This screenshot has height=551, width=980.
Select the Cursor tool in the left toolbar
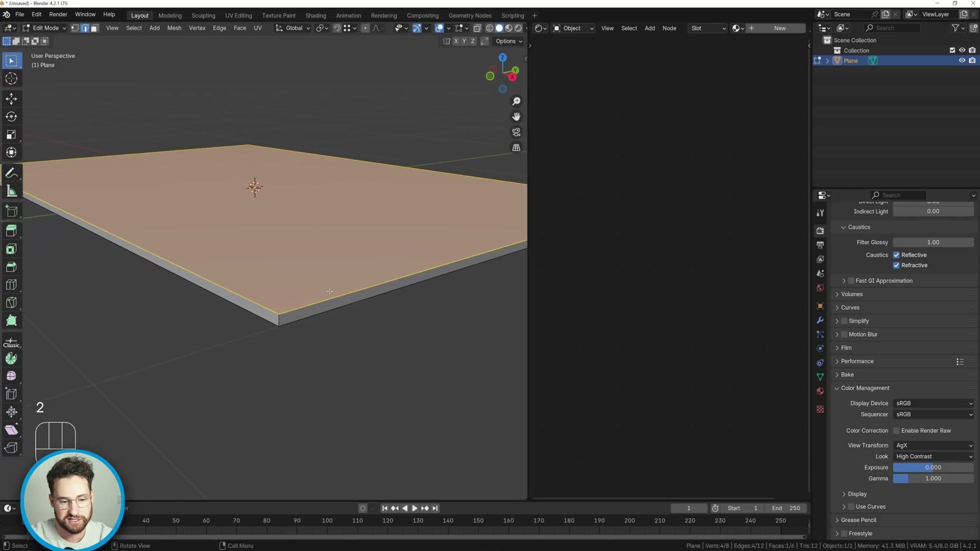[x=11, y=79]
